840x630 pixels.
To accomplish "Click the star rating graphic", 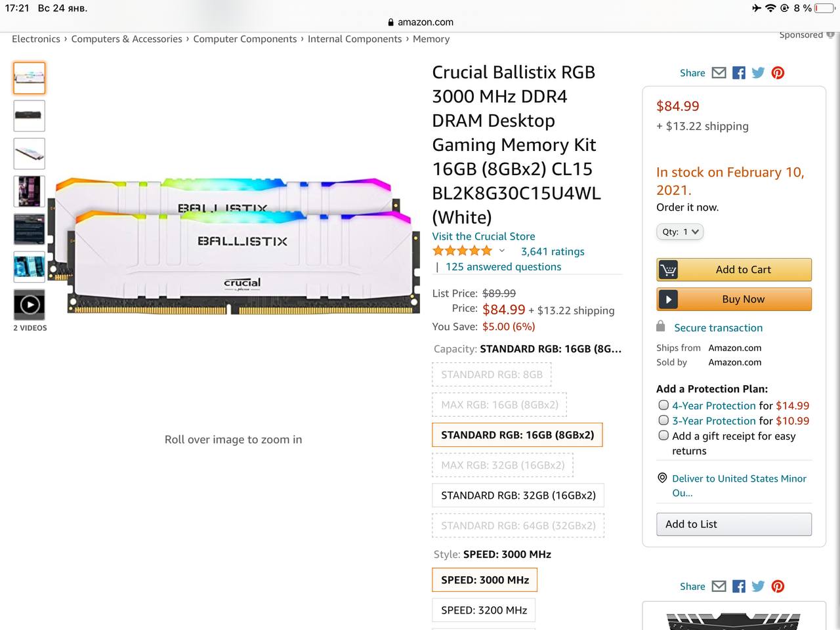I will coord(462,251).
